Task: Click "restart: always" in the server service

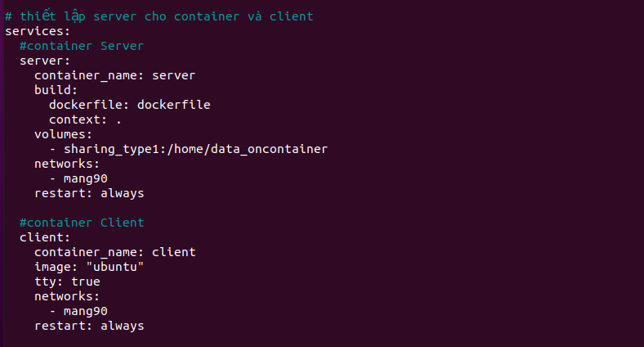Action: [89, 193]
